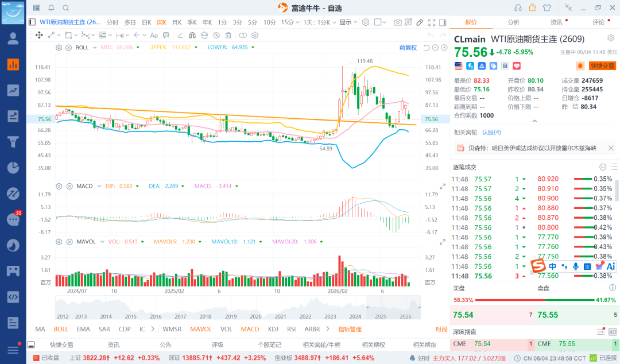The width and height of the screenshot is (620, 364).
Task: Click the fullscreen expand chart icon
Action: point(432,22)
